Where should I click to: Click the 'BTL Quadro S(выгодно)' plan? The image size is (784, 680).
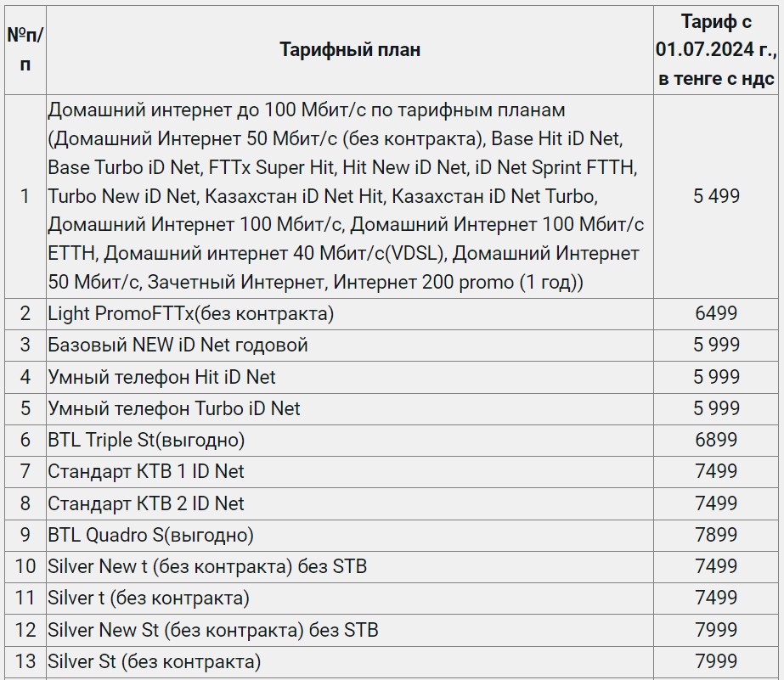150,535
